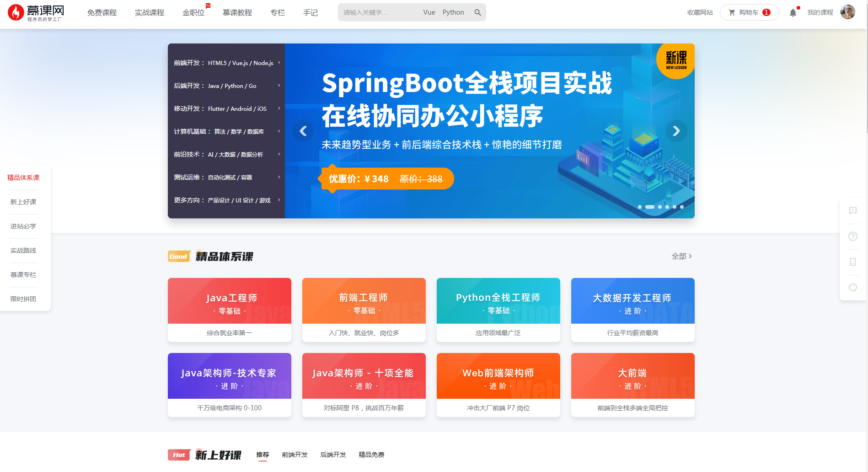Open the user avatar menu
868x472 pixels.
[848, 12]
